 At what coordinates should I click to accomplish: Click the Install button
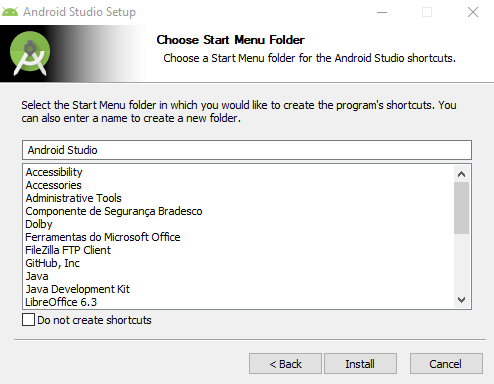point(360,364)
